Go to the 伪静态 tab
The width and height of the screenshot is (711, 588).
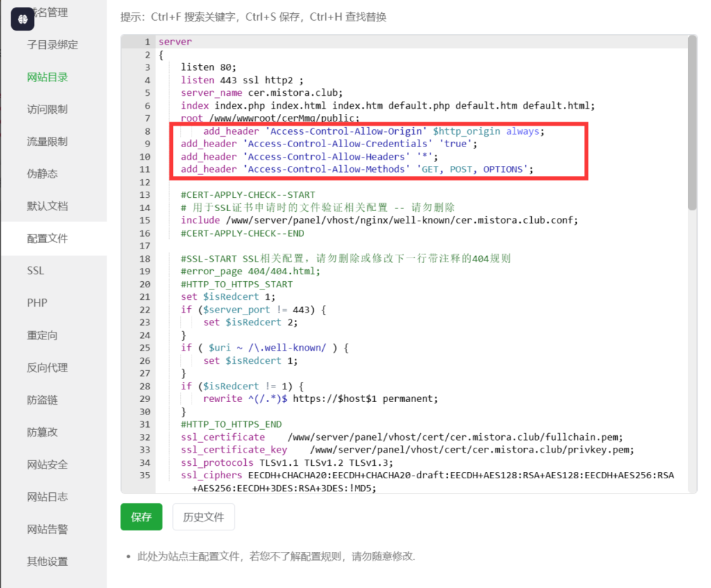click(x=42, y=174)
